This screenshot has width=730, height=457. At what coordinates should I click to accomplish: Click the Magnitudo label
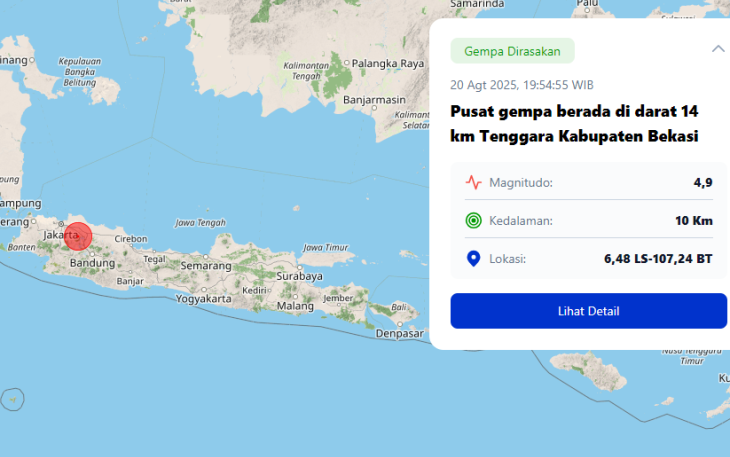pos(520,182)
